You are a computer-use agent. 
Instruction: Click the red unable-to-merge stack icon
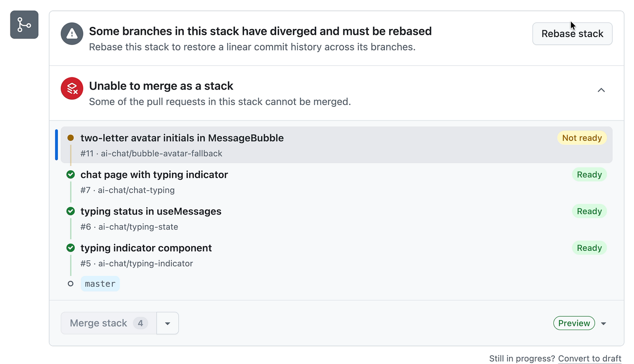click(72, 88)
